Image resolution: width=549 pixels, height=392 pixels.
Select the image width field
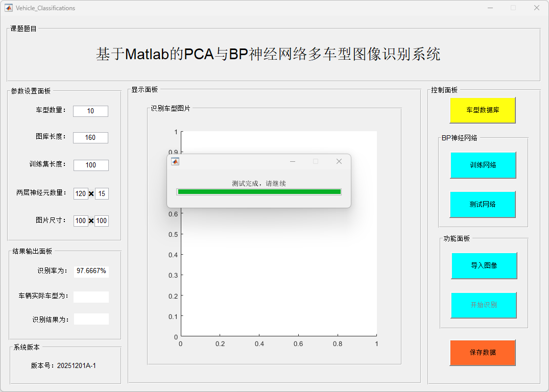pyautogui.click(x=80, y=221)
